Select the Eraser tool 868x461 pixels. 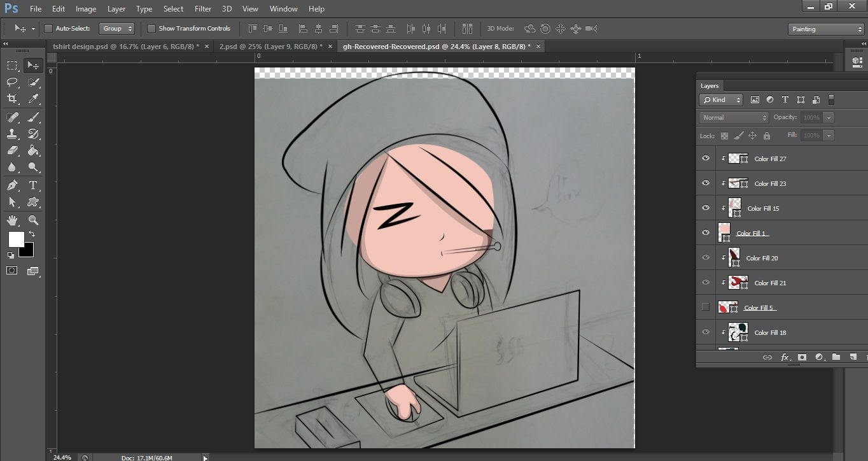pos(12,151)
